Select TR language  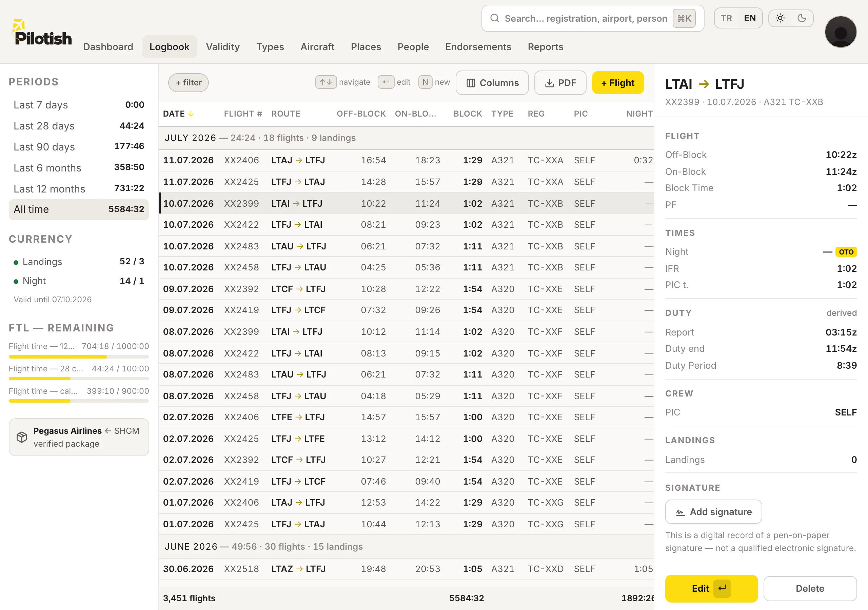tap(726, 18)
